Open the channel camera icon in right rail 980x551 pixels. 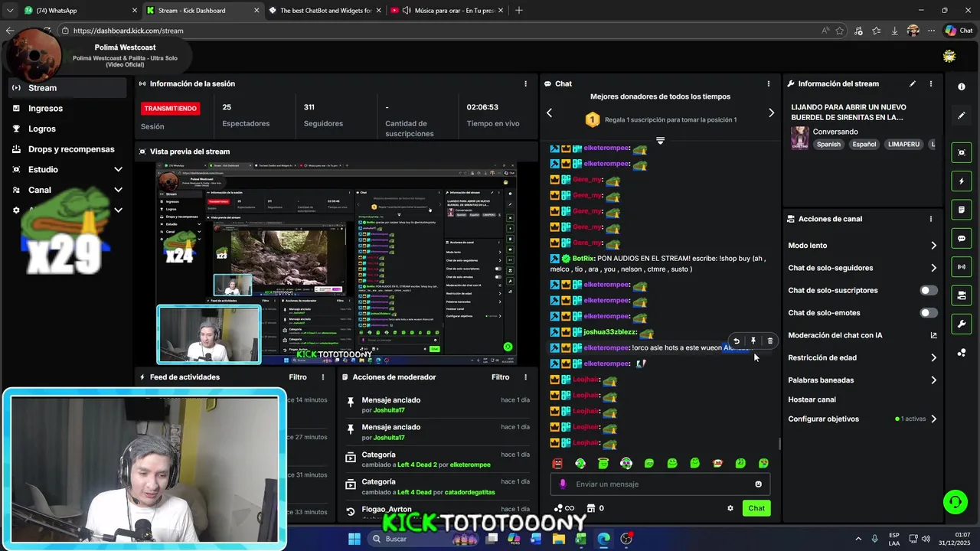tap(962, 295)
